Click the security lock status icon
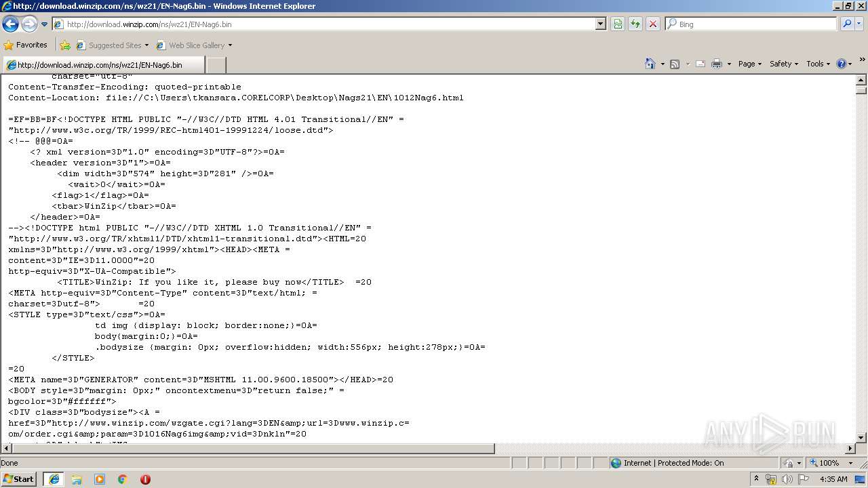The image size is (868, 488). pyautogui.click(x=789, y=463)
